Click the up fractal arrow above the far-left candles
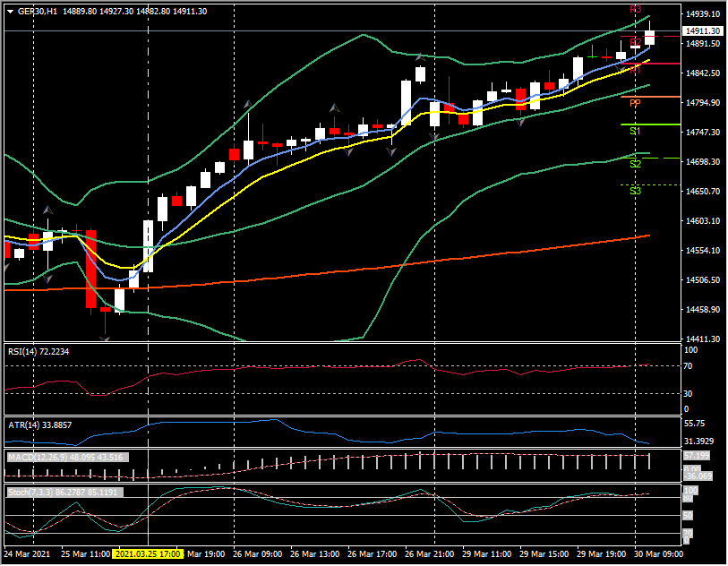The width and height of the screenshot is (728, 566). (x=47, y=210)
